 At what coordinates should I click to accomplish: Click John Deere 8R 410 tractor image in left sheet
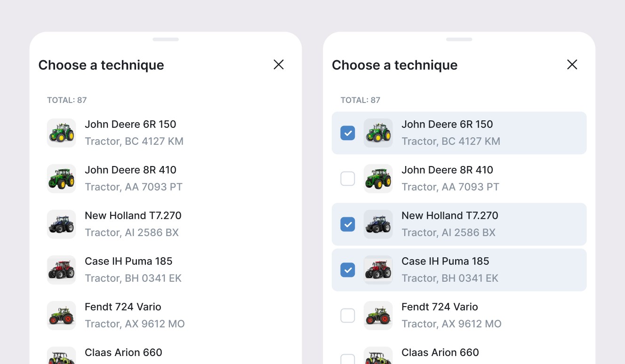tap(62, 179)
